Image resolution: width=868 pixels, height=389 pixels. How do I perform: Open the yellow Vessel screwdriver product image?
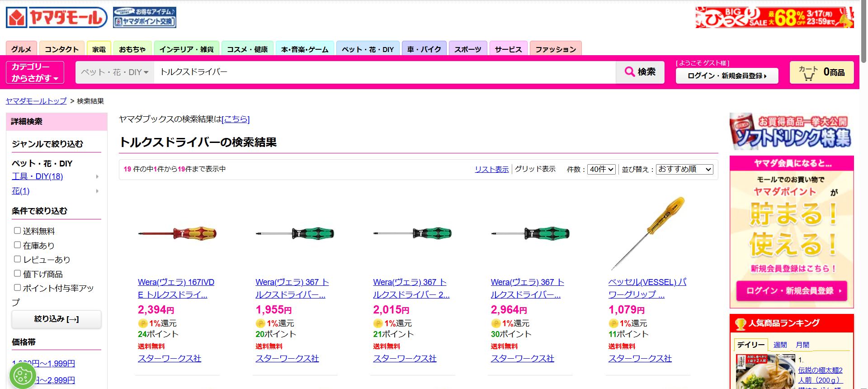pos(648,233)
